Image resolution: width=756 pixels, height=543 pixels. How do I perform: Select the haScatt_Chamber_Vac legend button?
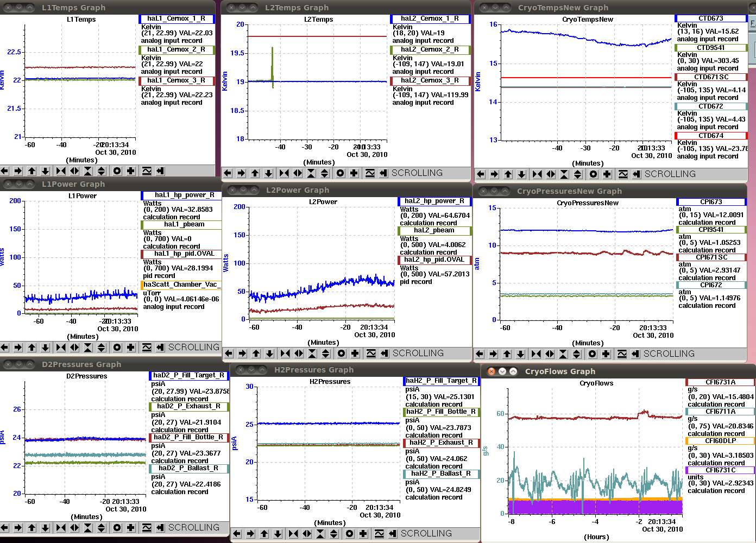[x=181, y=285]
